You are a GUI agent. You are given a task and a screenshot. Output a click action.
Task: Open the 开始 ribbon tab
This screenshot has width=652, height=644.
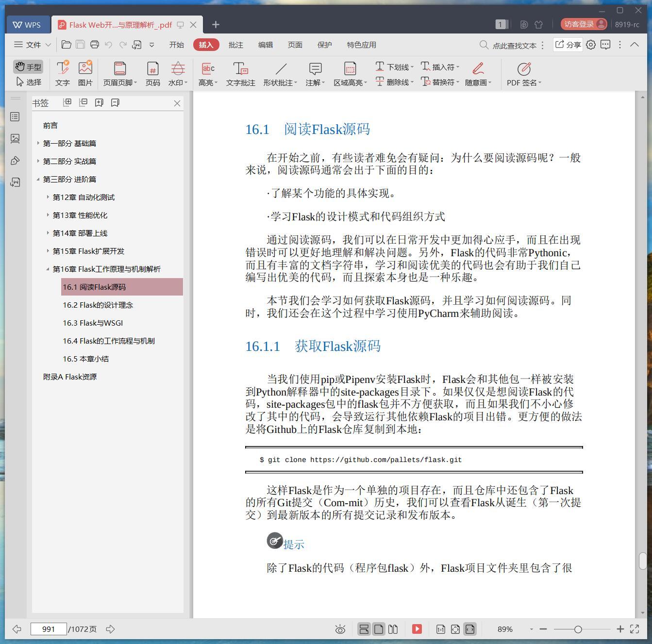[177, 45]
